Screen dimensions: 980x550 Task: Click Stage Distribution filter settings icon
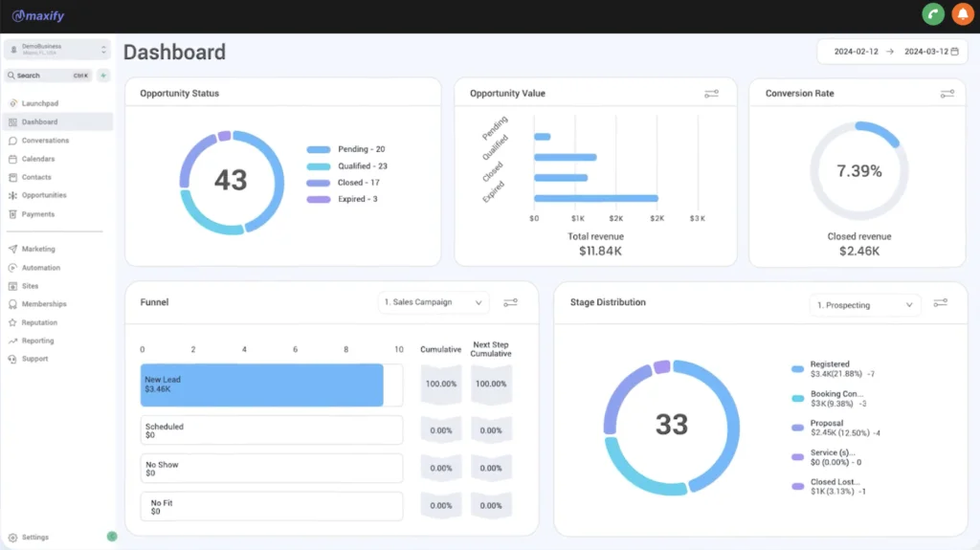pos(940,303)
